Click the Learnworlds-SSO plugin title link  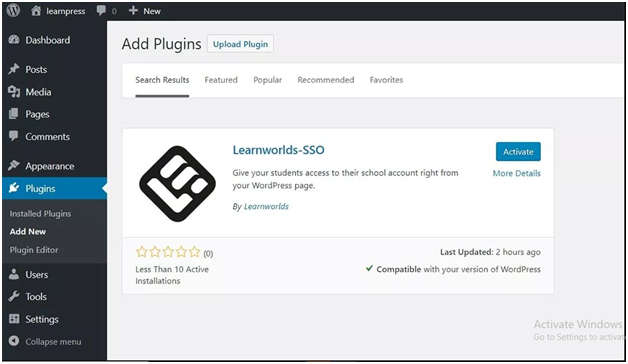(278, 150)
